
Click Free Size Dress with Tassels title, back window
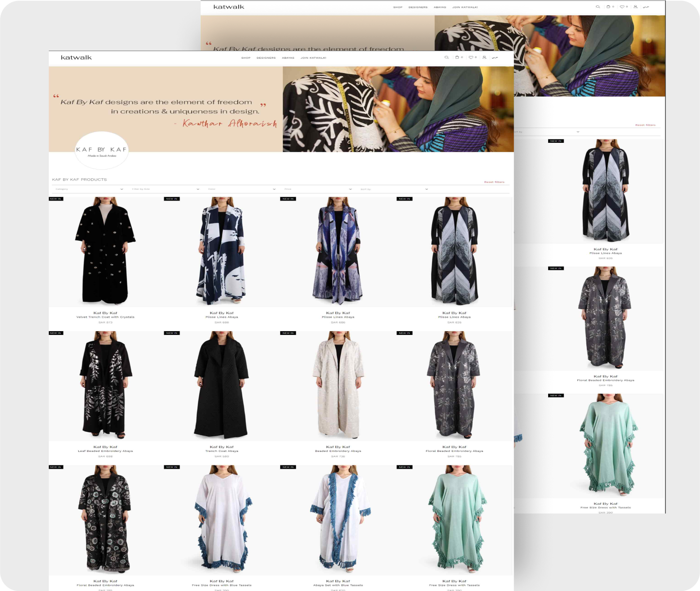tap(605, 507)
